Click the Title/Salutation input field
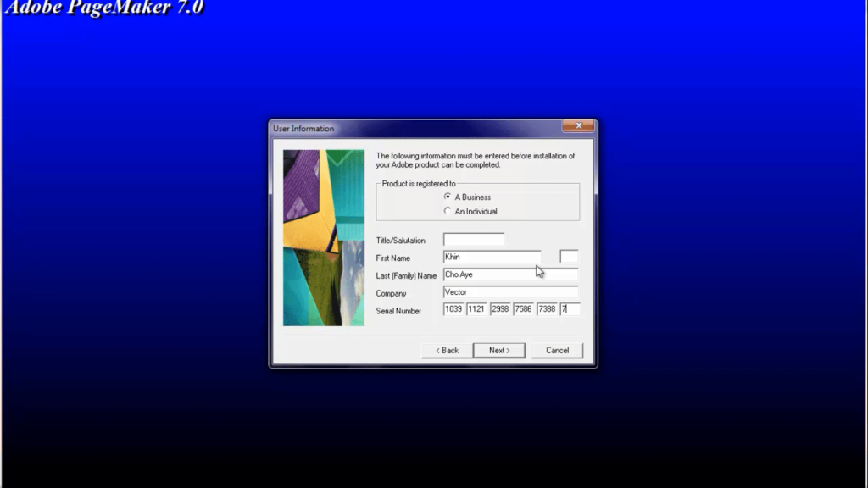Screen dimensions: 868x488 [x=474, y=240]
